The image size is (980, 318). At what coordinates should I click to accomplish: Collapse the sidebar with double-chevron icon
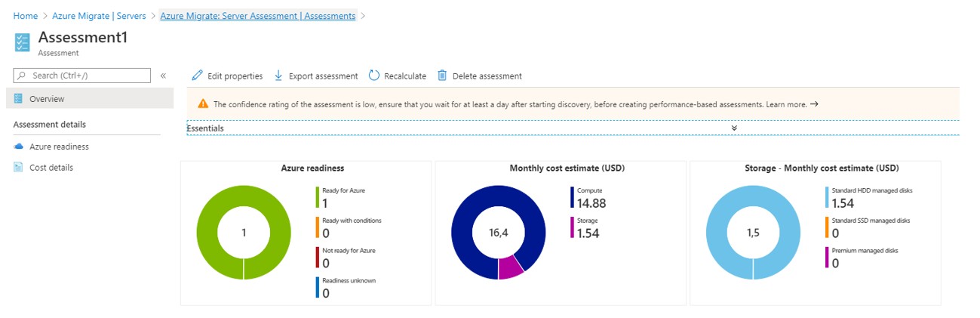163,76
